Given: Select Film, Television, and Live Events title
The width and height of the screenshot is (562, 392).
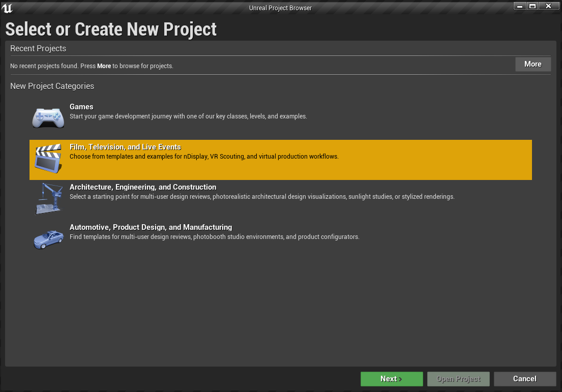Looking at the screenshot, I should 125,147.
